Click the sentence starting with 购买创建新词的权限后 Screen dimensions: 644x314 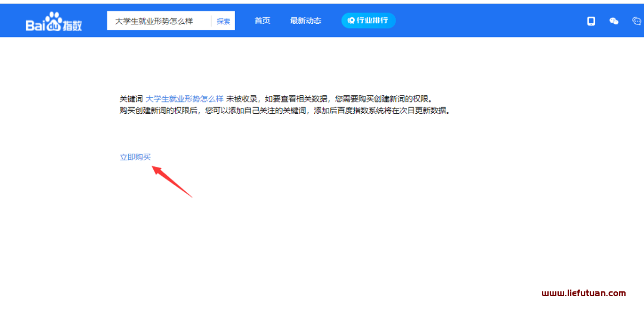click(285, 111)
